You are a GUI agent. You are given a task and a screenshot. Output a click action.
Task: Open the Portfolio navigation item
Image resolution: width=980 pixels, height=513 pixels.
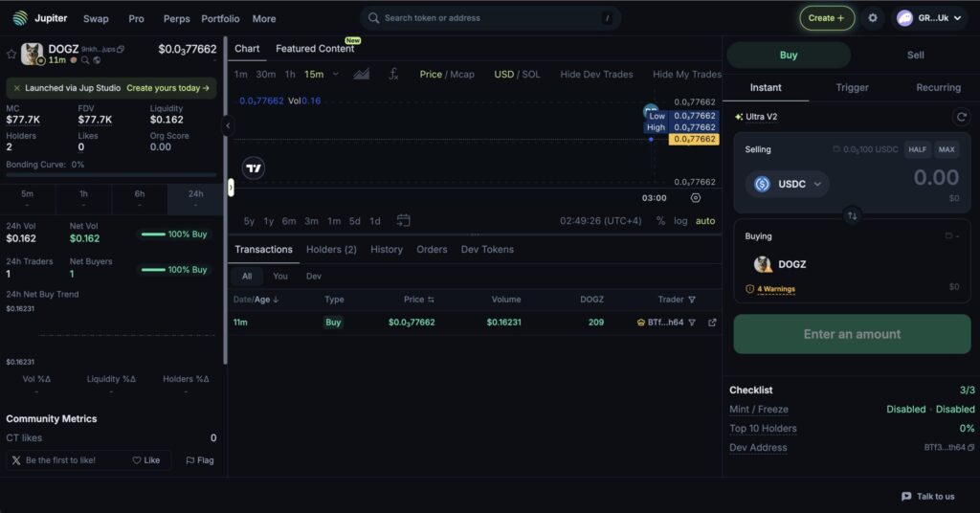[220, 19]
